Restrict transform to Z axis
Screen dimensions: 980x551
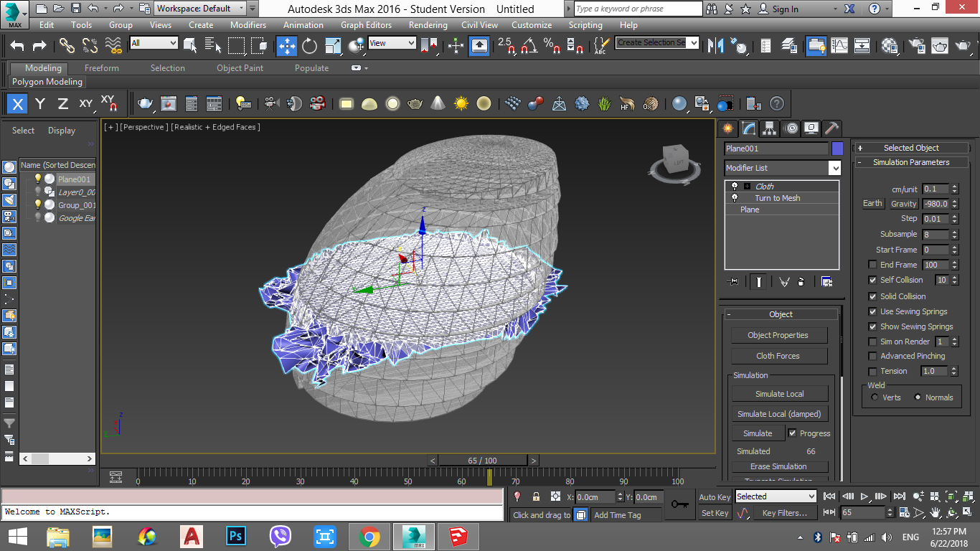63,104
